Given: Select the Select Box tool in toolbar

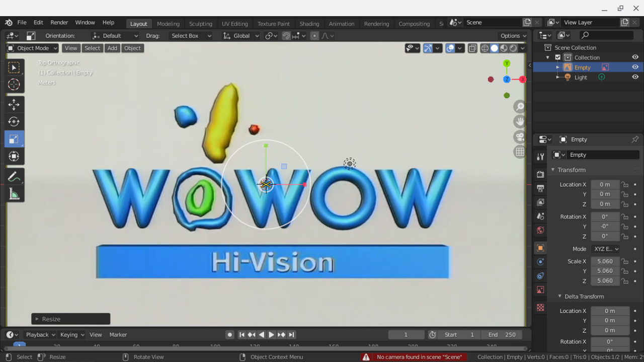Looking at the screenshot, I should click(x=14, y=67).
